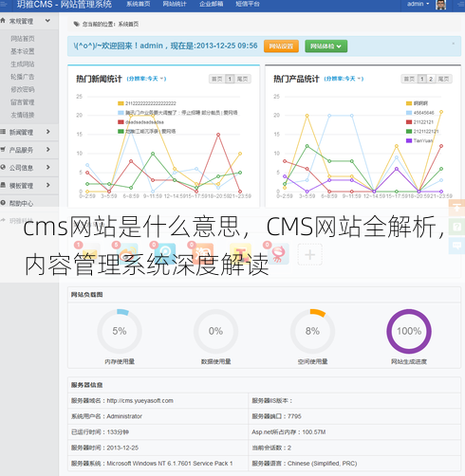
Task: Select 友情链接 in the sidebar
Action: tap(23, 115)
